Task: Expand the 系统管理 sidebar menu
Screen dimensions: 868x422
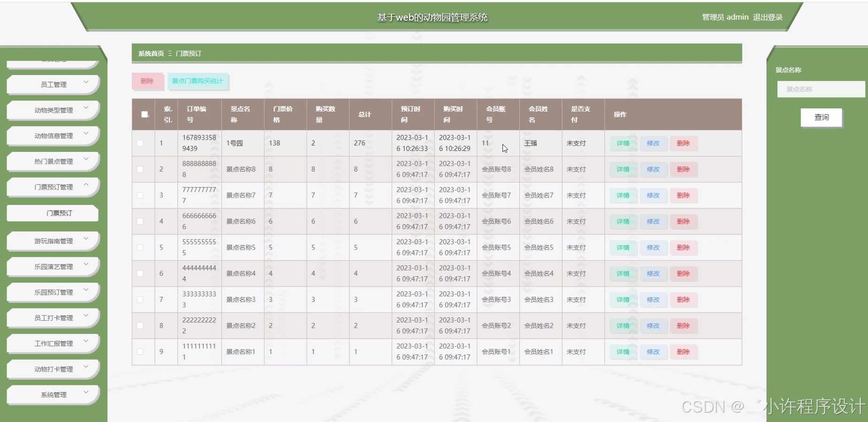Action: (53, 394)
